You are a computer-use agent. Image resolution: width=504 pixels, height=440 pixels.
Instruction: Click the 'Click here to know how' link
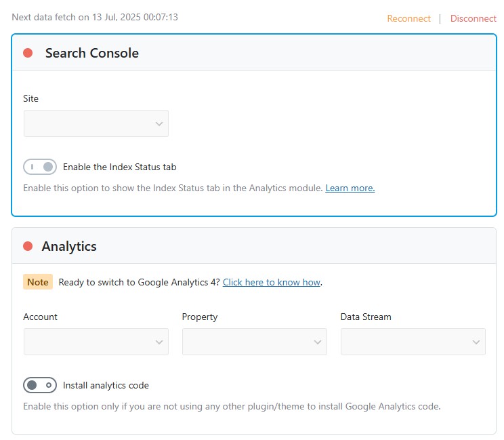(271, 282)
